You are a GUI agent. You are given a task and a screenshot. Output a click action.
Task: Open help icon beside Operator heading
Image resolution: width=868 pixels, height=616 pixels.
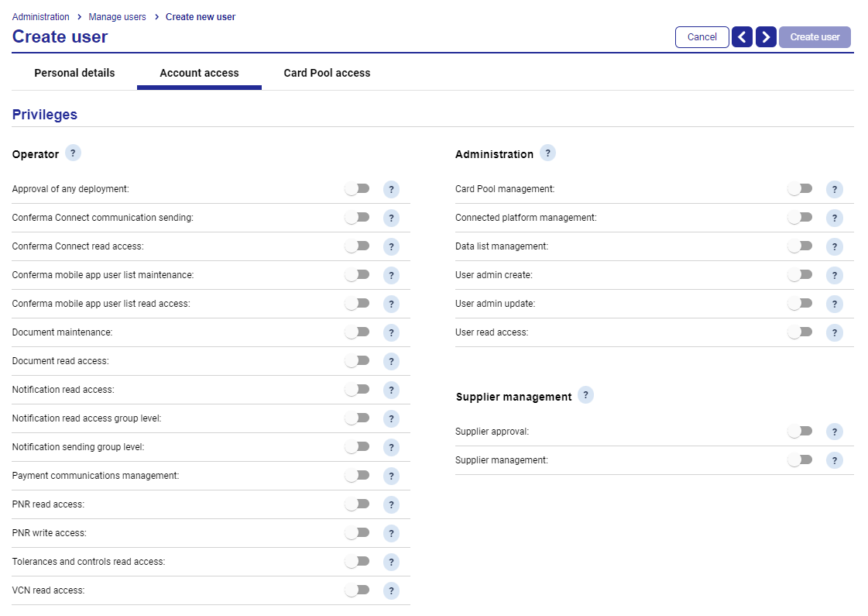73,153
